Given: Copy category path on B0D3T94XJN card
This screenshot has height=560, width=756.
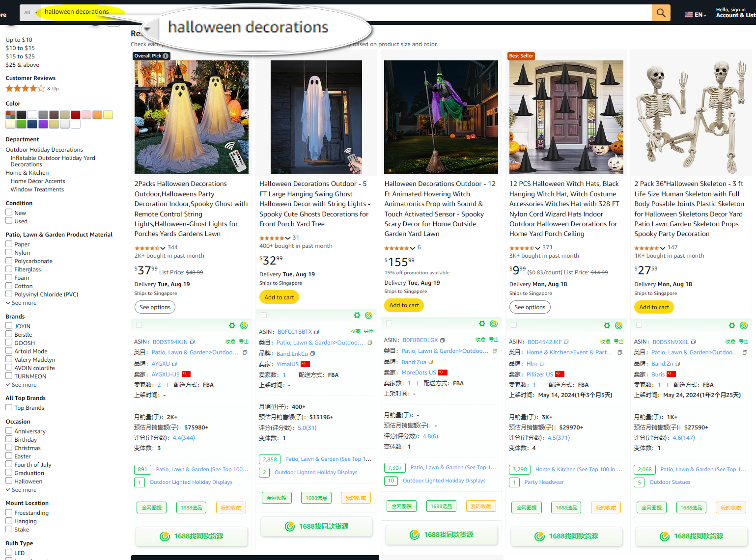Looking at the screenshot, I should (245, 352).
